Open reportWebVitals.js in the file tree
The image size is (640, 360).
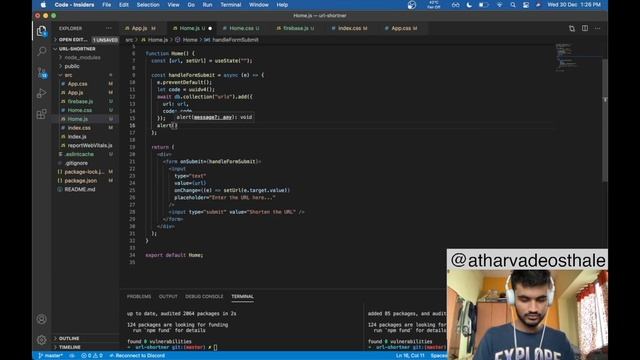tap(90, 145)
